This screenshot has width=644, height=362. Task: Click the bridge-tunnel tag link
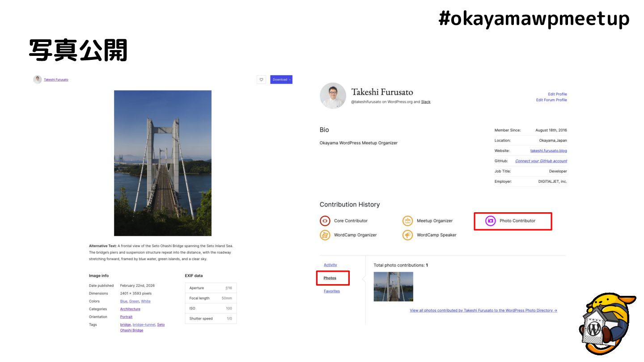tap(144, 324)
